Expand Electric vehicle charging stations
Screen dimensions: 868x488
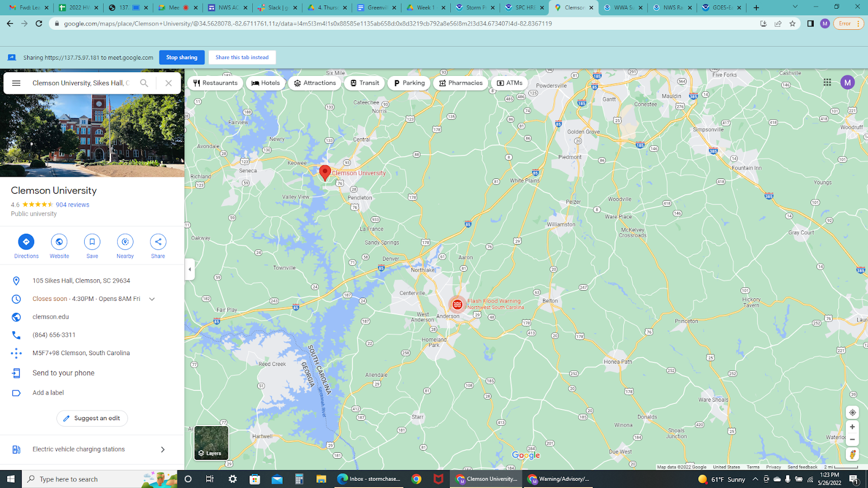click(x=92, y=450)
